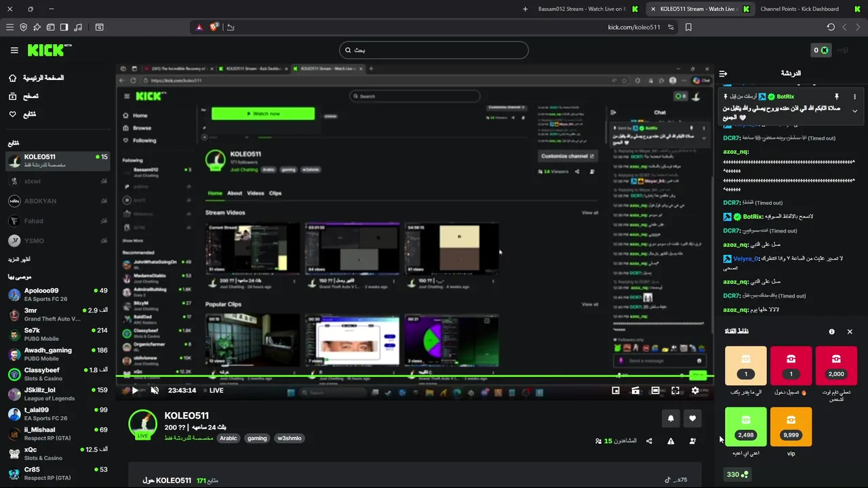Toggle picture-in-picture mode

[616, 390]
